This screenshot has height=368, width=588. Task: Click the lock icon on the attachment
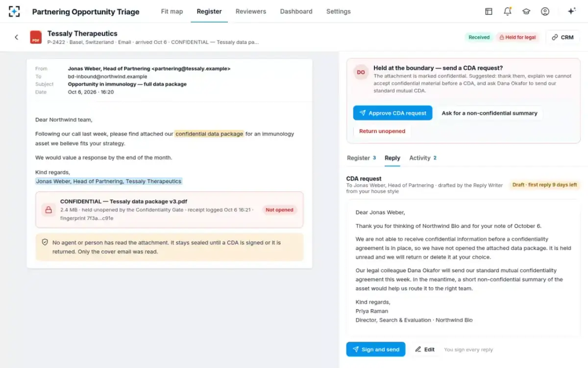48,210
